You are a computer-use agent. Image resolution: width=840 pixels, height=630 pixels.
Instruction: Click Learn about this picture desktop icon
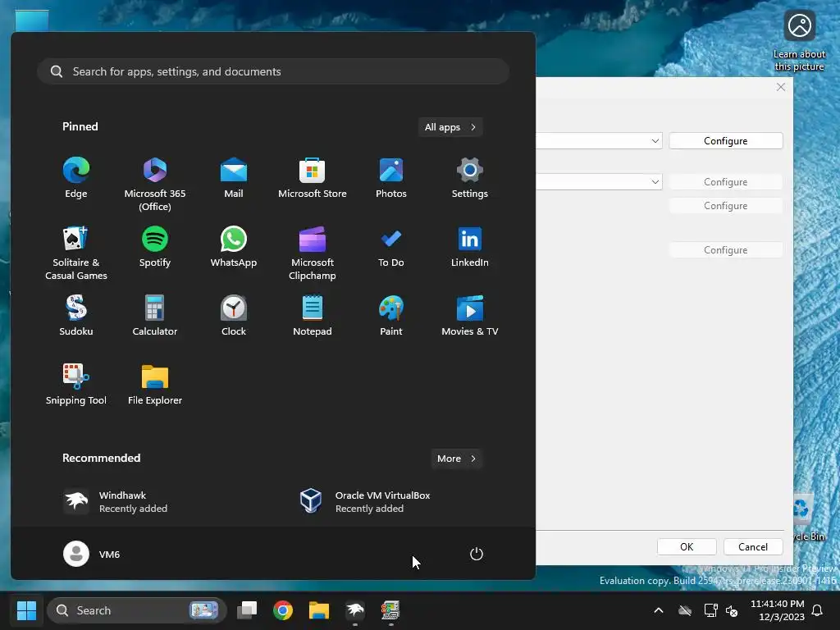tap(799, 41)
